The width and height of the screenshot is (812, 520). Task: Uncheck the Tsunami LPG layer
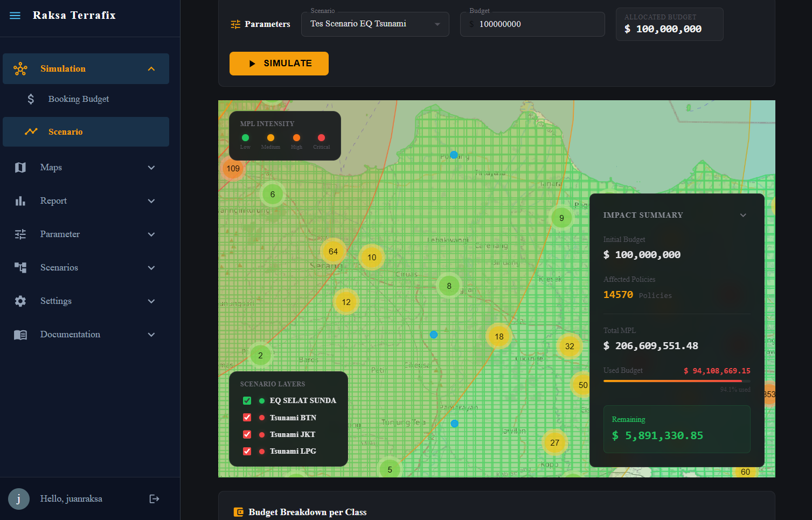pyautogui.click(x=247, y=451)
